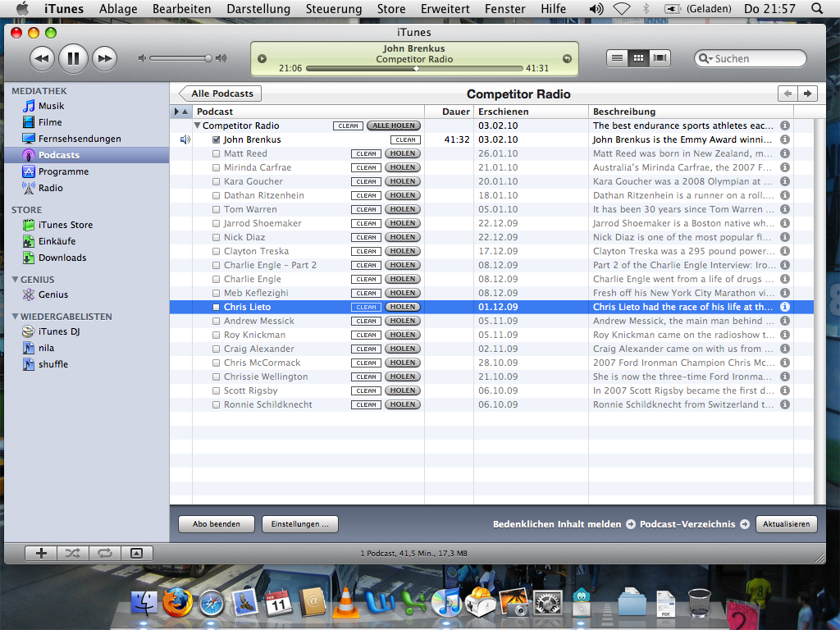Image resolution: width=840 pixels, height=630 pixels.
Task: Show or hide artwork viewer button
Action: click(x=137, y=554)
